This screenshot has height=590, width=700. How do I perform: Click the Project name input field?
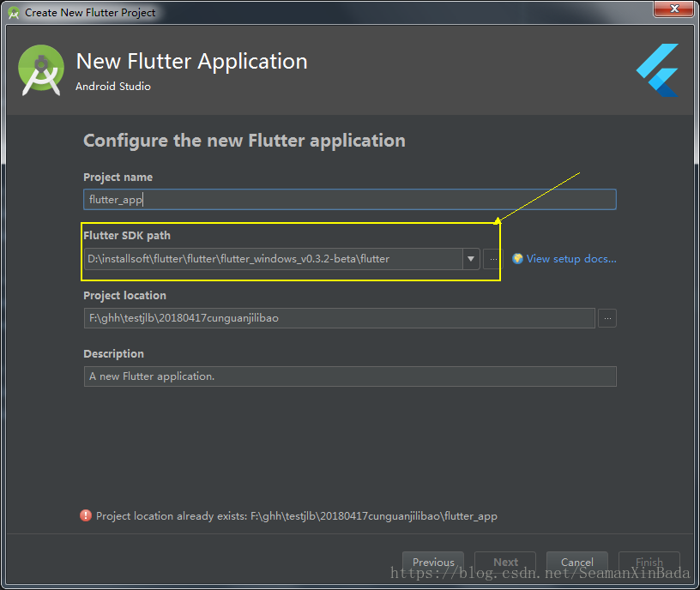[349, 200]
